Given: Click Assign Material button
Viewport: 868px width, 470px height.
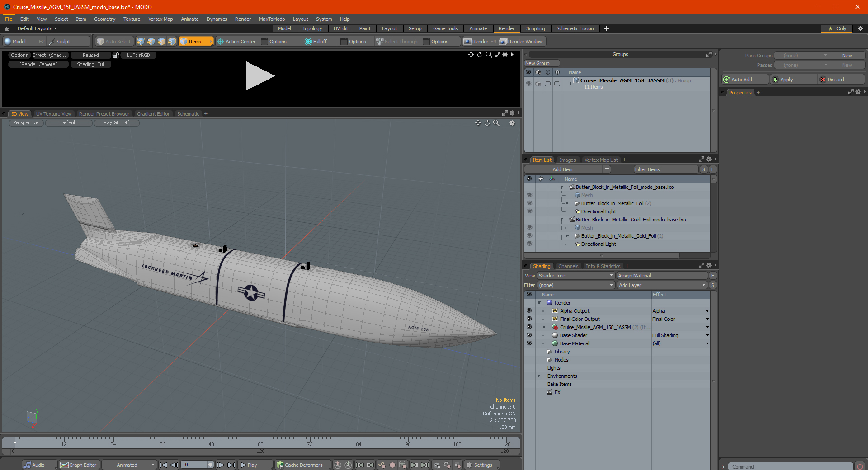Looking at the screenshot, I should [x=662, y=276].
